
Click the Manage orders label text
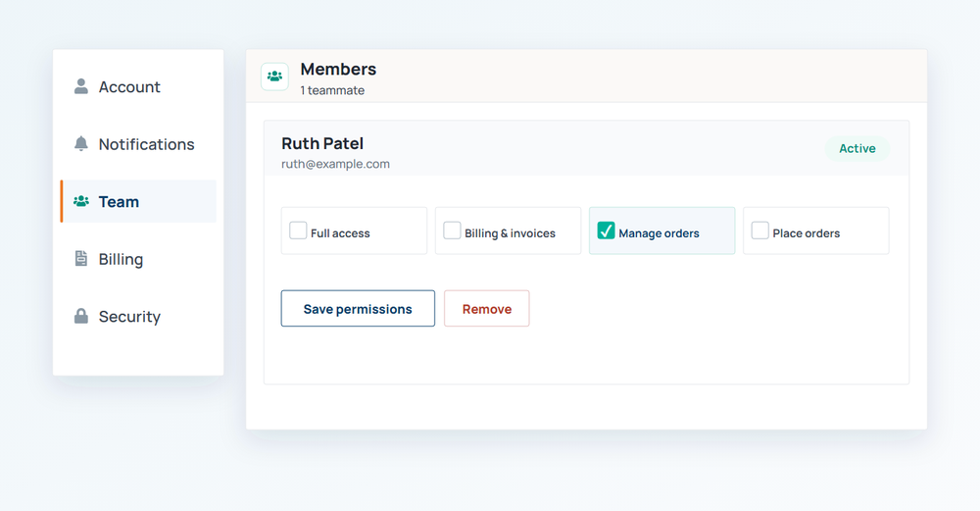tap(659, 233)
